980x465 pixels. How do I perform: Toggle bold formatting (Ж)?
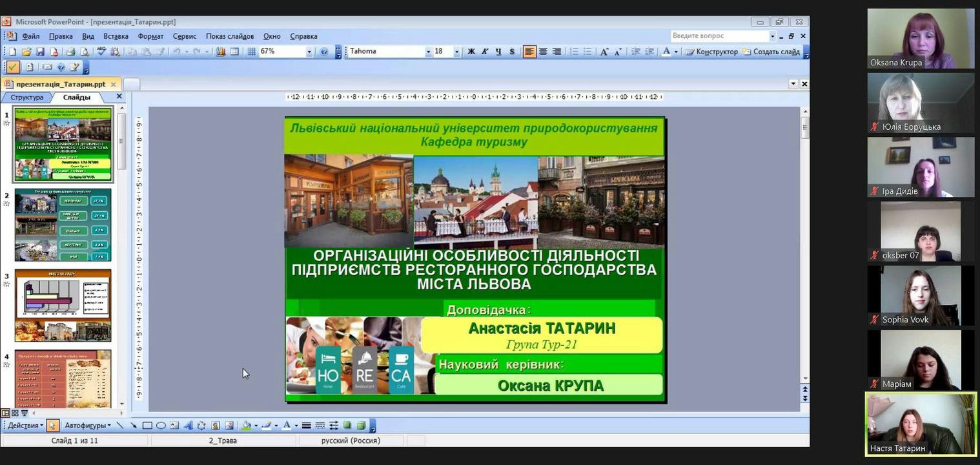(x=471, y=52)
